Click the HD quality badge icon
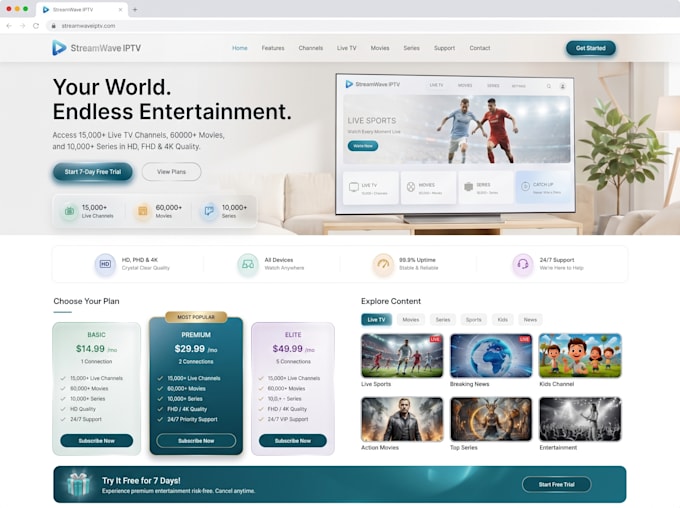 pyautogui.click(x=105, y=264)
